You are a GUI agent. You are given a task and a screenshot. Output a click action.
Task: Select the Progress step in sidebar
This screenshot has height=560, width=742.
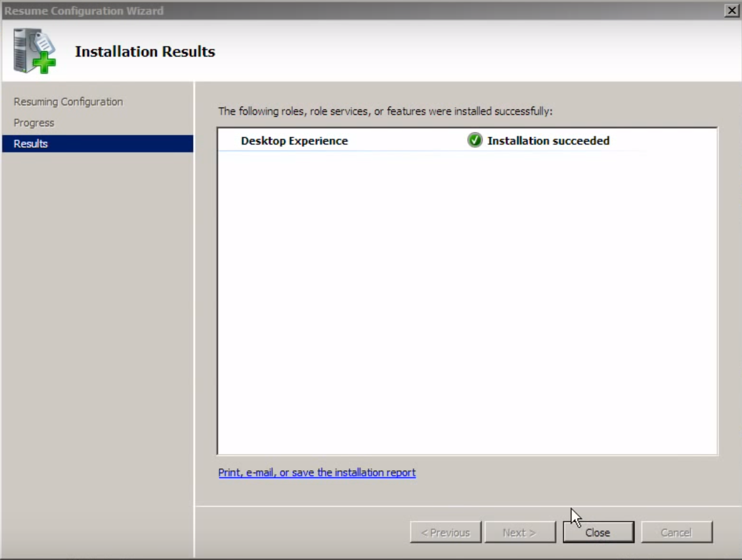[34, 123]
